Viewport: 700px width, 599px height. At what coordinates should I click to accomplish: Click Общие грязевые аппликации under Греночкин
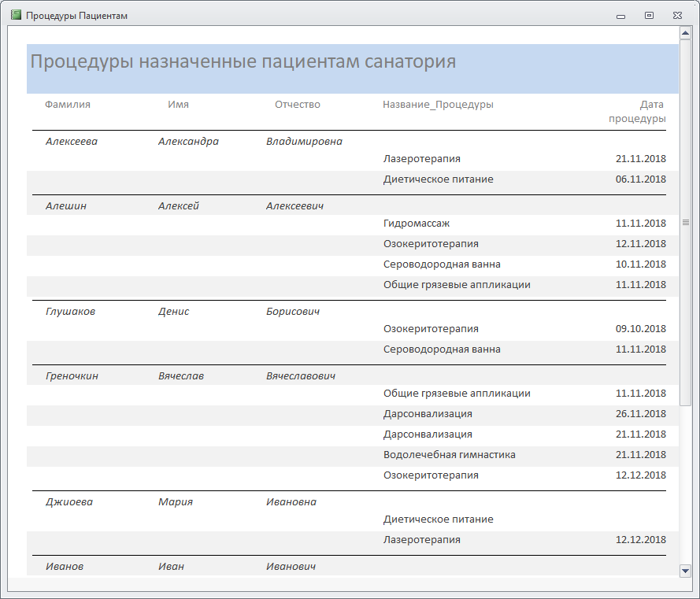[457, 394]
